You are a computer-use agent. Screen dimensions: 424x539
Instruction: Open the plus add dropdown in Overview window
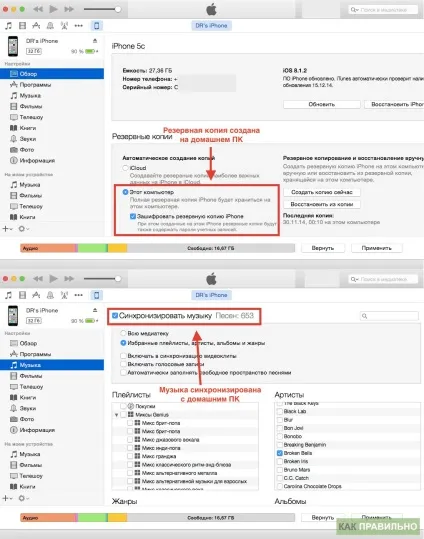coord(7,229)
